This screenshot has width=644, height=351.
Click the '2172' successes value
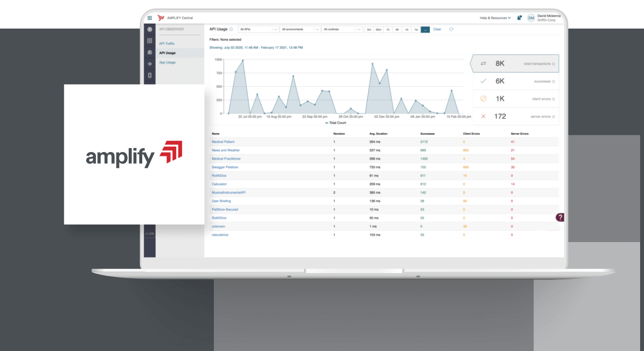(424, 142)
